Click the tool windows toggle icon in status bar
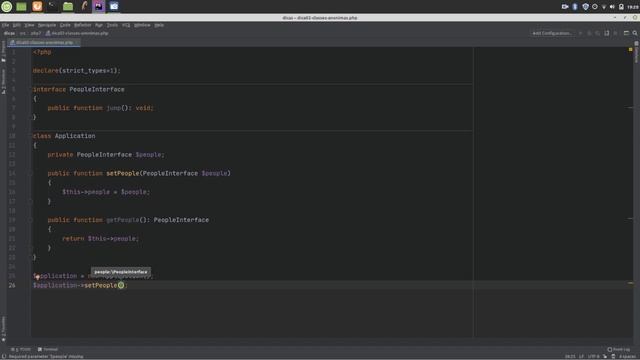This screenshot has height=360, width=640. 4,356
